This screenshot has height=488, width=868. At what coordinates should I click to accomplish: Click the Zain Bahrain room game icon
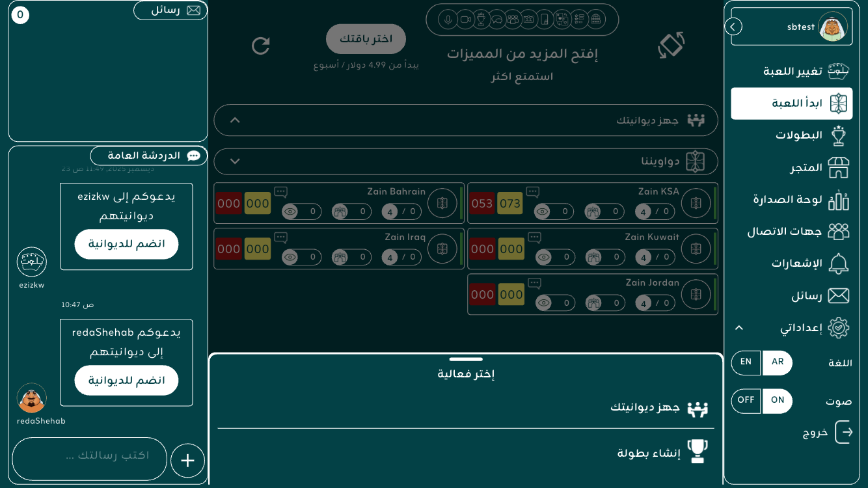point(442,204)
